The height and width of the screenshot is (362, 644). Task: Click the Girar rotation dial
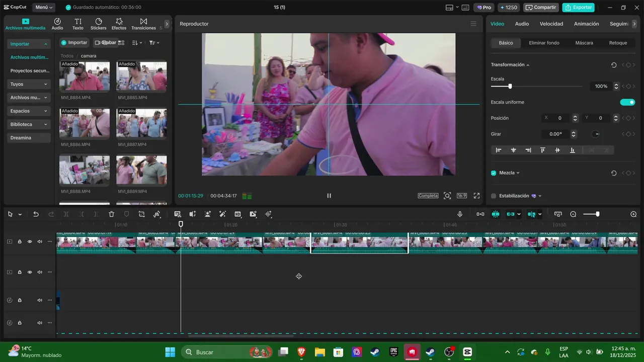[596, 134]
